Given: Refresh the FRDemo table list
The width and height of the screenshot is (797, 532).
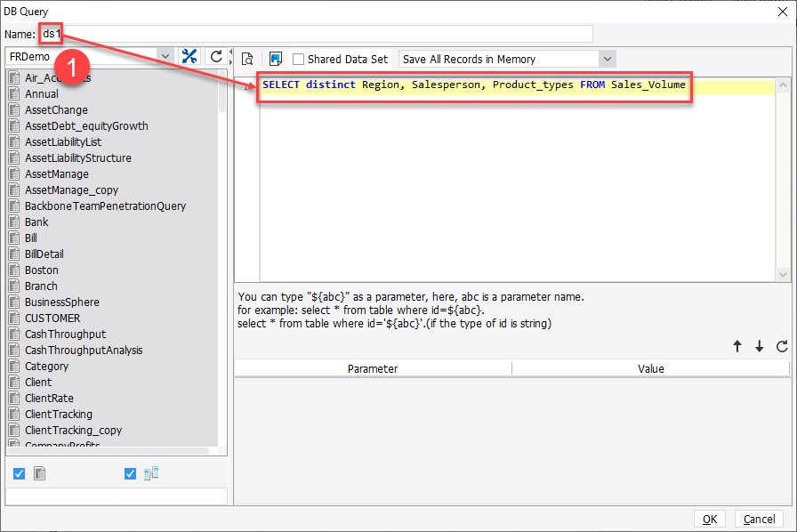Looking at the screenshot, I should (x=214, y=55).
